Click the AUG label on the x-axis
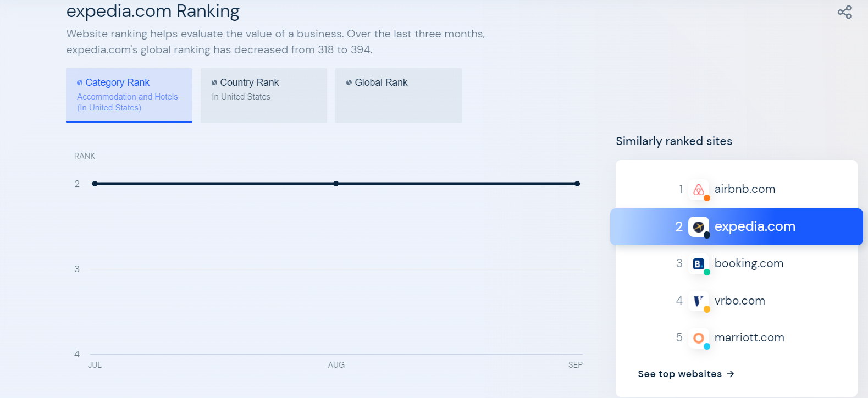The width and height of the screenshot is (868, 398). click(336, 365)
